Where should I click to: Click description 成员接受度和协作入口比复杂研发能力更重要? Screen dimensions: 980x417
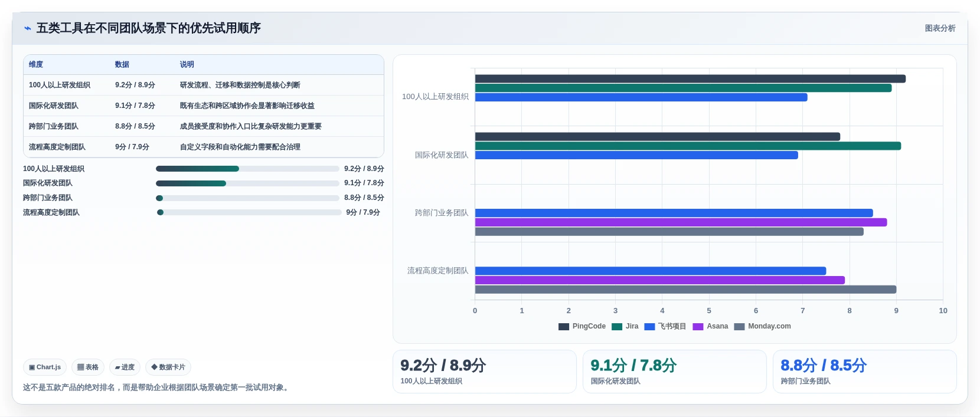[251, 126]
